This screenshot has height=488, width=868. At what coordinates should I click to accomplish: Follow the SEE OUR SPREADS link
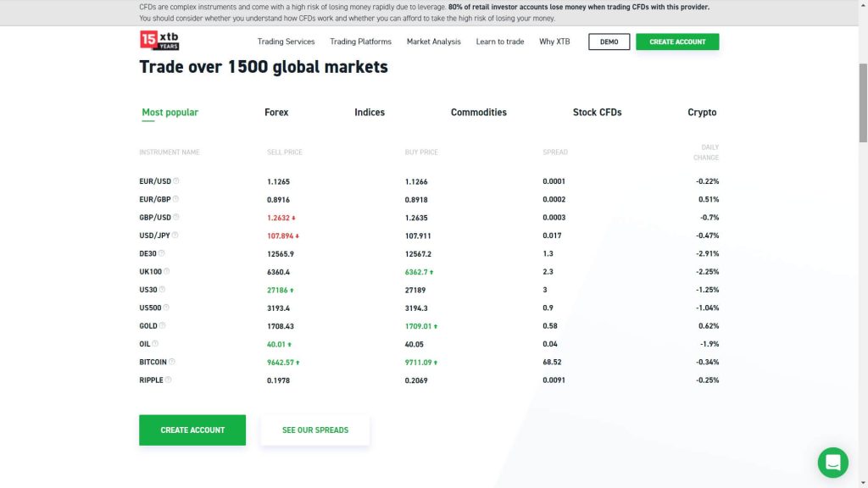click(314, 430)
